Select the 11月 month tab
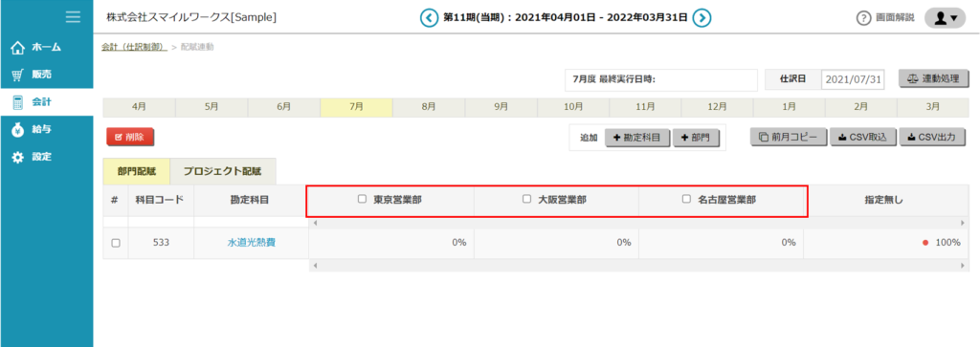This screenshot has width=980, height=347. coord(645,107)
